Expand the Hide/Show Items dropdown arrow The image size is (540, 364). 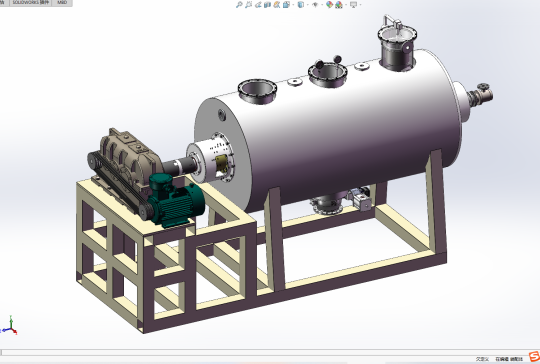(x=322, y=4)
